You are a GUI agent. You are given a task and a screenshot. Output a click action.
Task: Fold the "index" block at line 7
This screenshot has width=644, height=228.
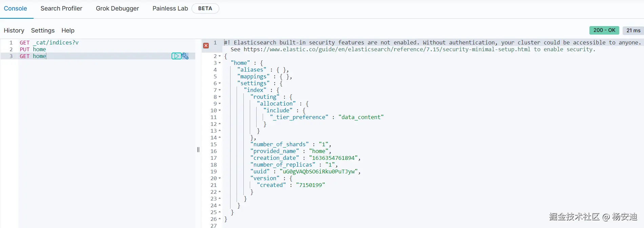220,90
